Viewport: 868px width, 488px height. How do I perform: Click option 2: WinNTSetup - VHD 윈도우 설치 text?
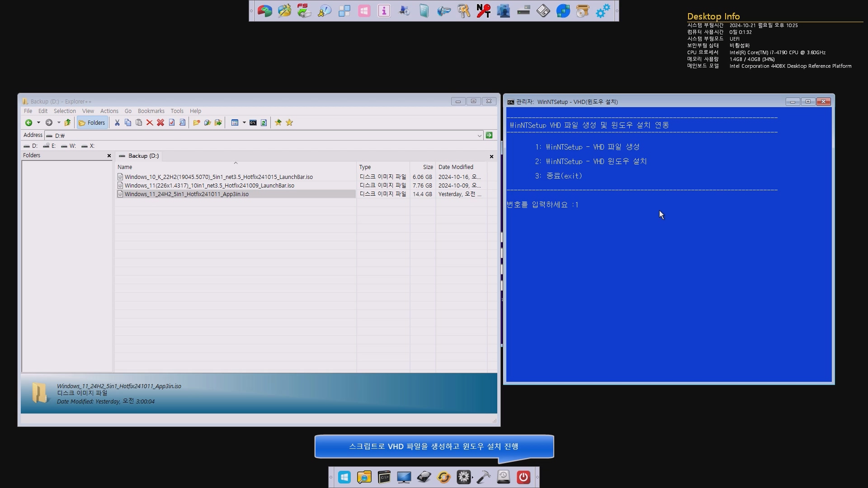click(591, 161)
